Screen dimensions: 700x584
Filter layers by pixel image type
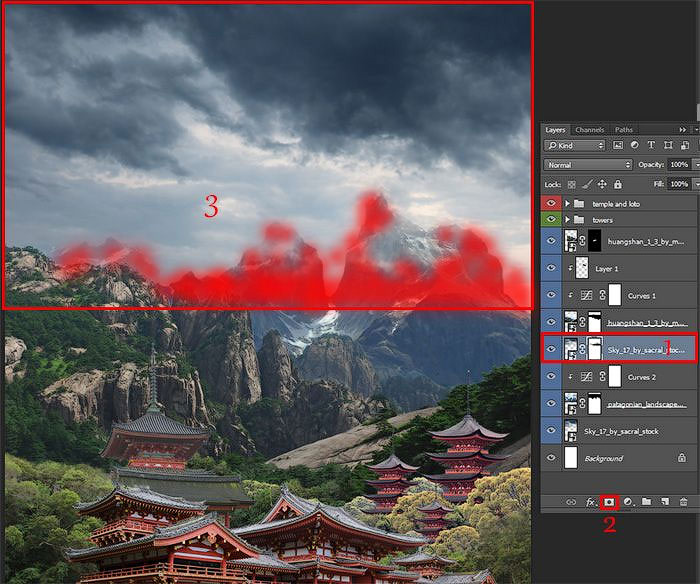618,145
